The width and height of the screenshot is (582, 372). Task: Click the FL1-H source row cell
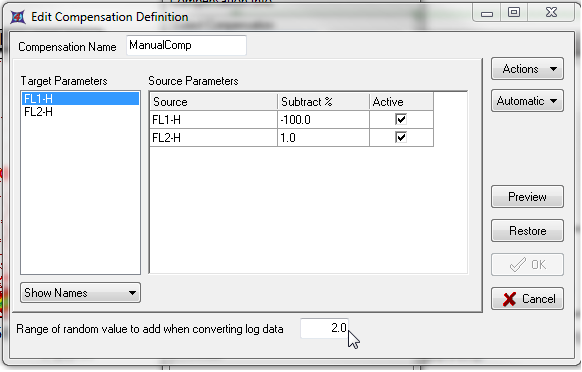click(214, 120)
